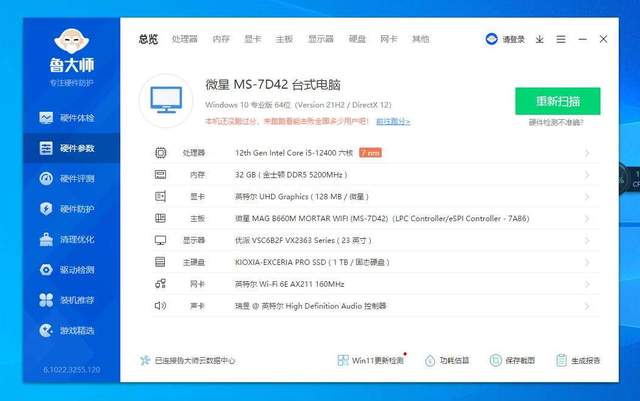The image size is (640, 401).
Task: Switch to the 内存 tab
Action: point(221,39)
